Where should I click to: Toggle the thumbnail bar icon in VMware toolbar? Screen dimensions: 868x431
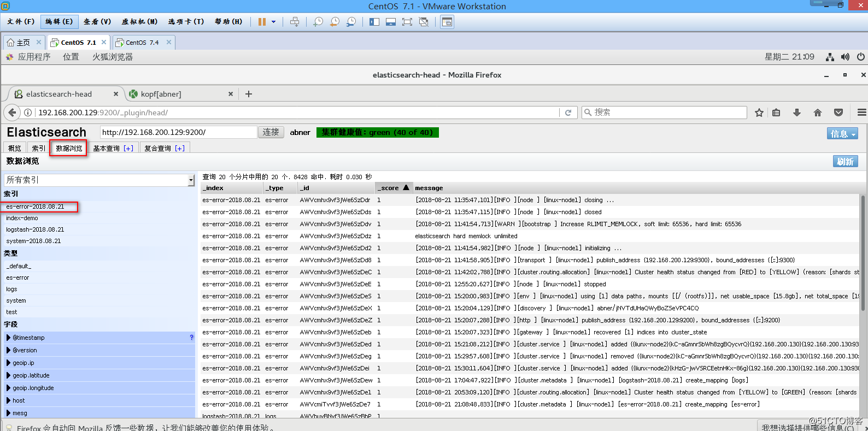pyautogui.click(x=391, y=22)
